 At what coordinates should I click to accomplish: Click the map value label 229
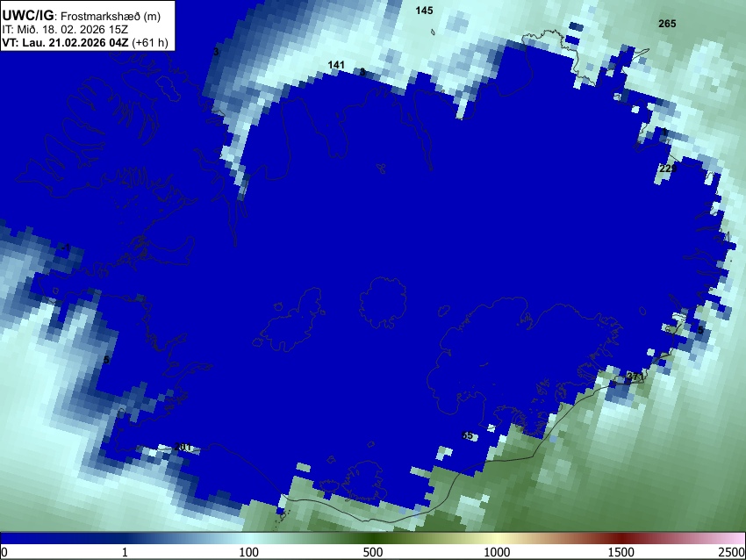[668, 169]
